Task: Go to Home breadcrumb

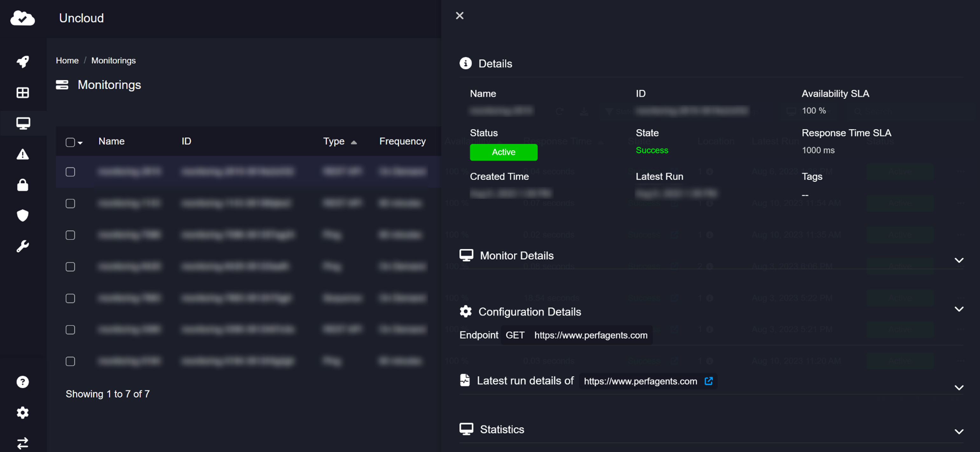Action: pos(67,60)
